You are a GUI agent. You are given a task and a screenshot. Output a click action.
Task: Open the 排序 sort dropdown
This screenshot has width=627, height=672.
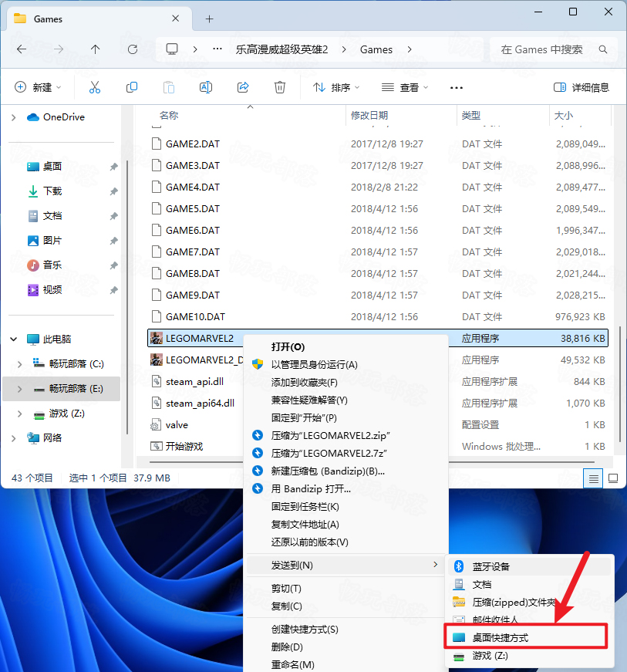[x=336, y=87]
